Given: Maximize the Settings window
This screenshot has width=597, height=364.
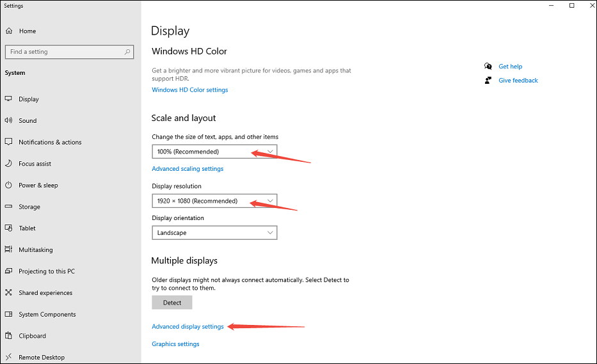Looking at the screenshot, I should click(x=571, y=5).
